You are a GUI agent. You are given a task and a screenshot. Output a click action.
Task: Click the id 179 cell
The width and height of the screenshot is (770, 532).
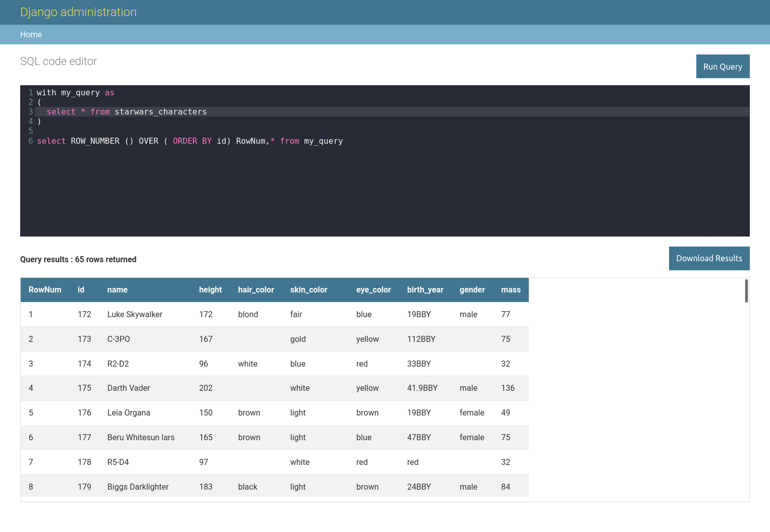84,487
